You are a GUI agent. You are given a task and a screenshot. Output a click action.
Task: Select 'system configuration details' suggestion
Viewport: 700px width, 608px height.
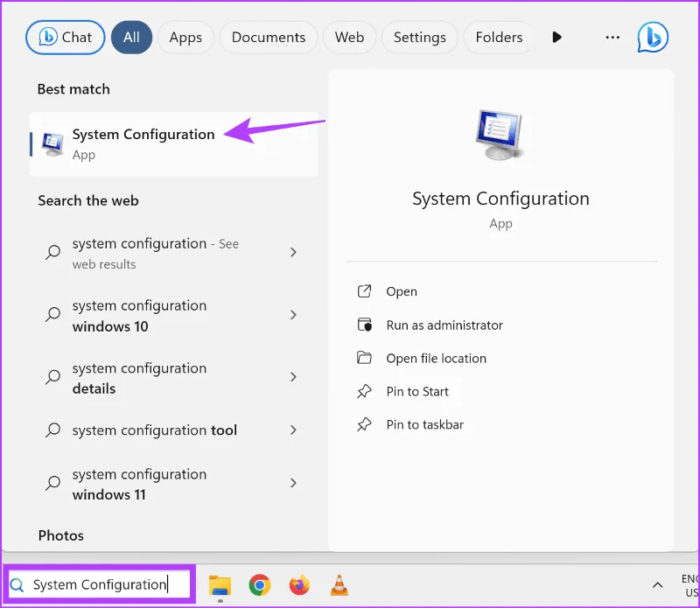pyautogui.click(x=173, y=378)
